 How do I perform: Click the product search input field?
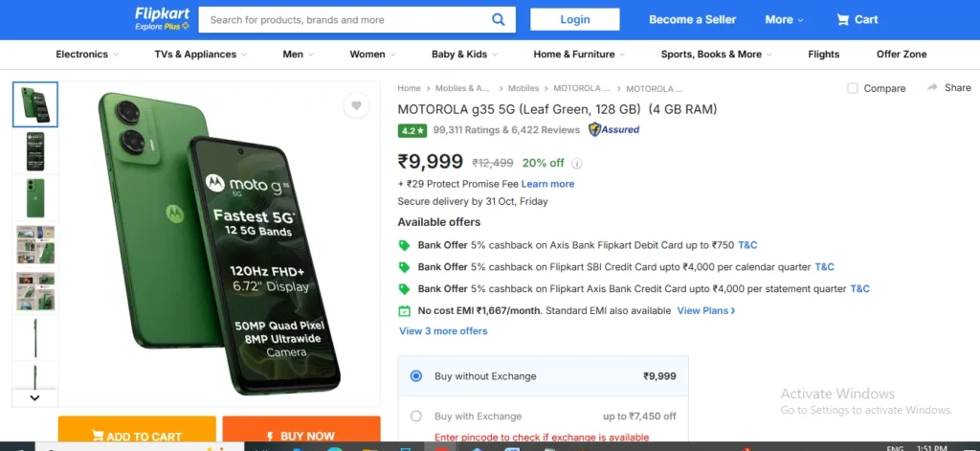(345, 19)
